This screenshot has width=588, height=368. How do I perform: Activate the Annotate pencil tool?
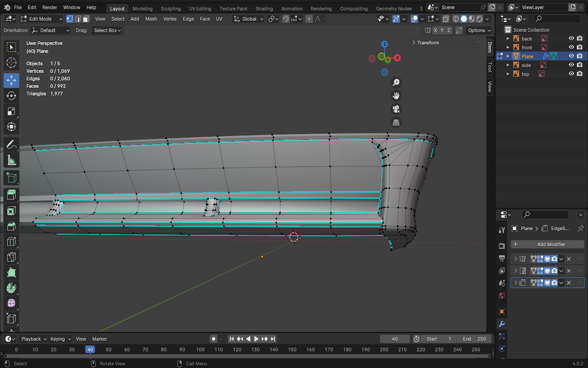click(x=11, y=145)
